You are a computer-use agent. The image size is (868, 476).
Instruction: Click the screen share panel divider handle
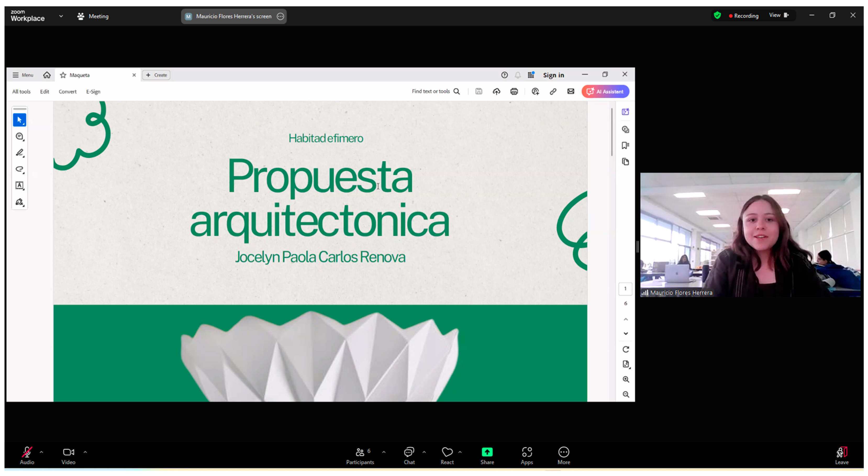638,247
